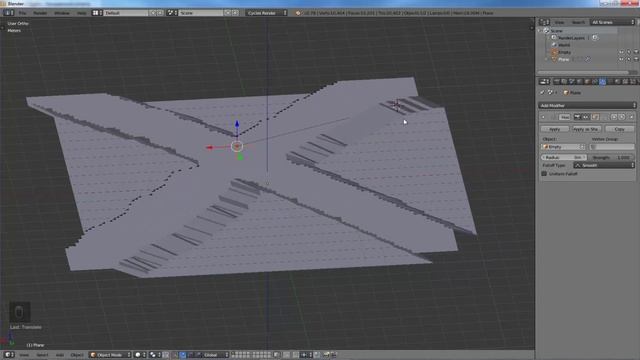The width and height of the screenshot is (640, 360).
Task: Open the Object Constraints properties tab
Action: [x=595, y=82]
